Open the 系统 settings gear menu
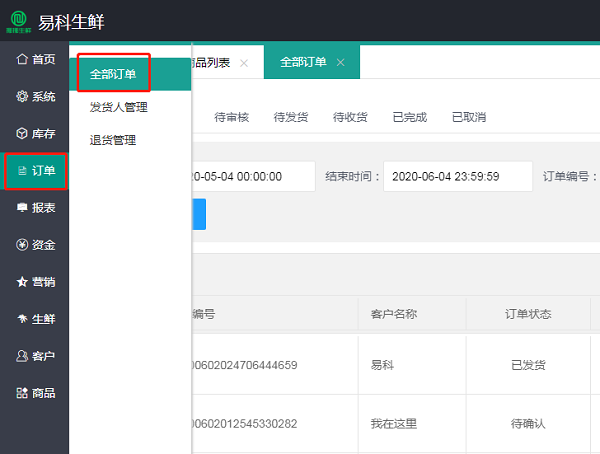 (35, 97)
